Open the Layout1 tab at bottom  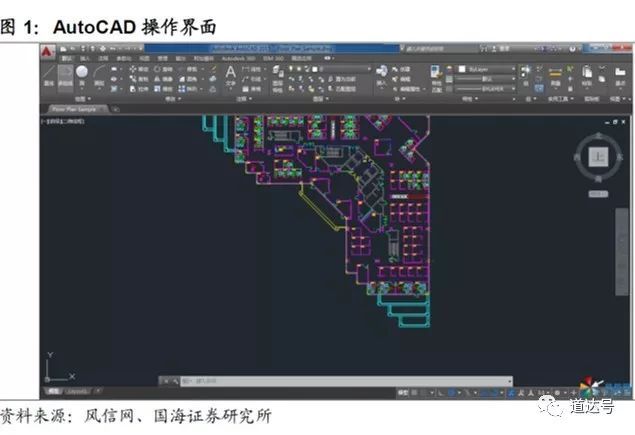tap(77, 392)
